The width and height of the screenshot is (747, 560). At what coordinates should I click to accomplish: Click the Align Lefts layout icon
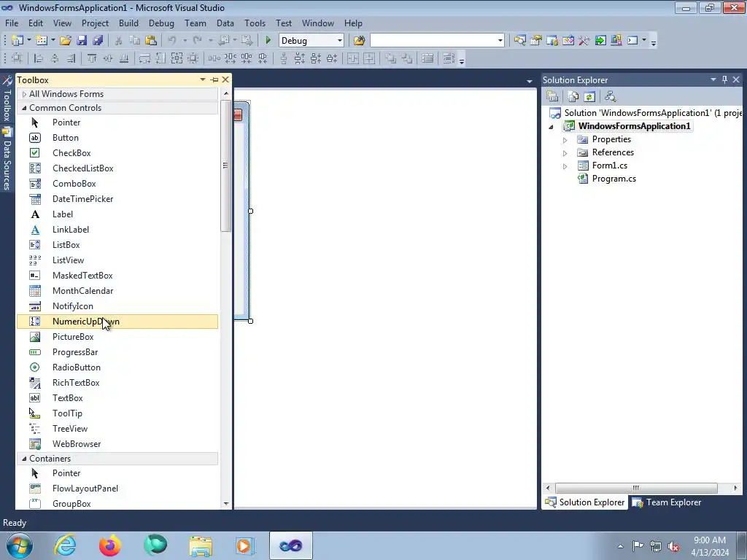(39, 58)
